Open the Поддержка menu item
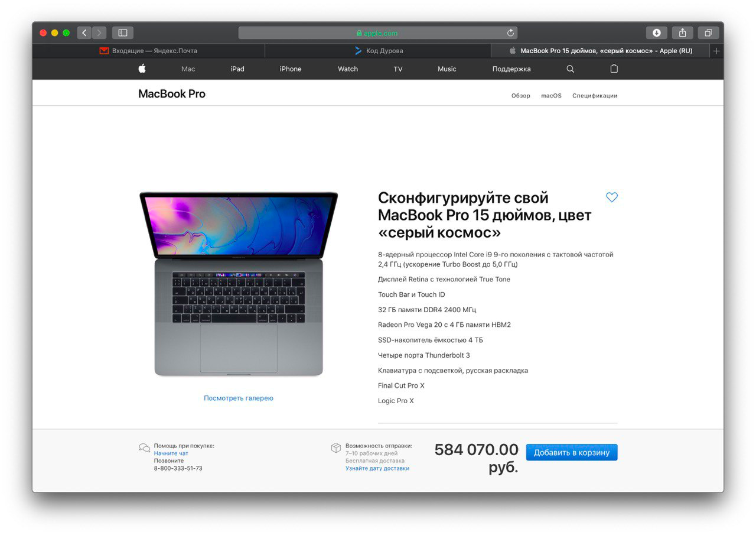The width and height of the screenshot is (756, 535). click(x=511, y=69)
